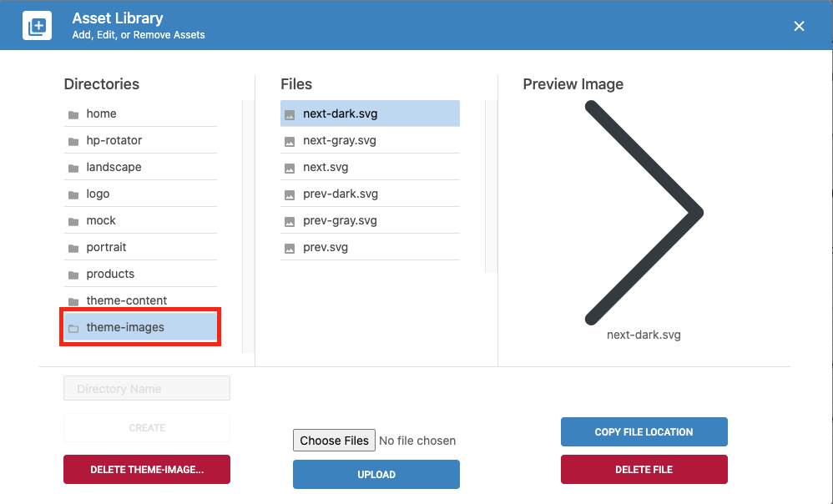Click the folder icon beside home
This screenshot has width=833, height=504.
click(x=73, y=113)
